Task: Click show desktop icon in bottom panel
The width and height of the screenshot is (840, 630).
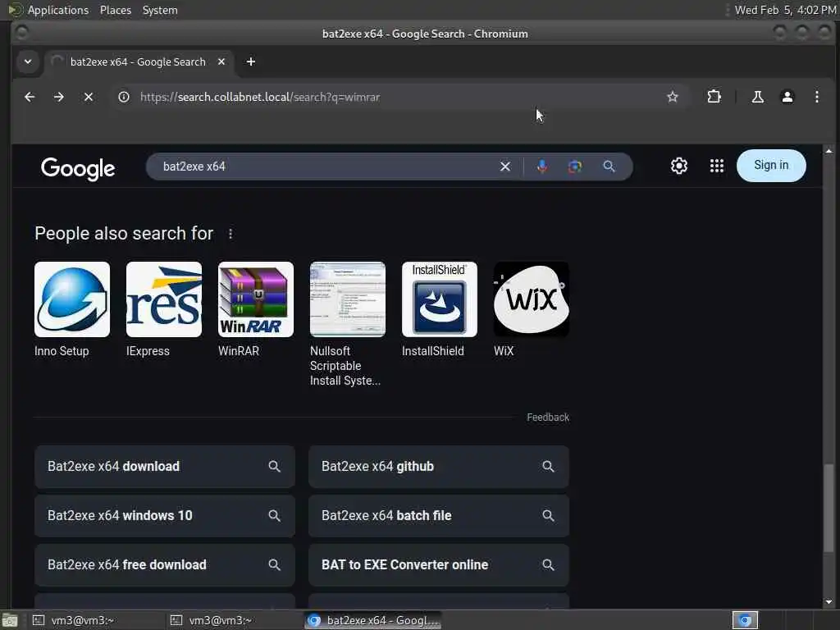Action: 10,621
